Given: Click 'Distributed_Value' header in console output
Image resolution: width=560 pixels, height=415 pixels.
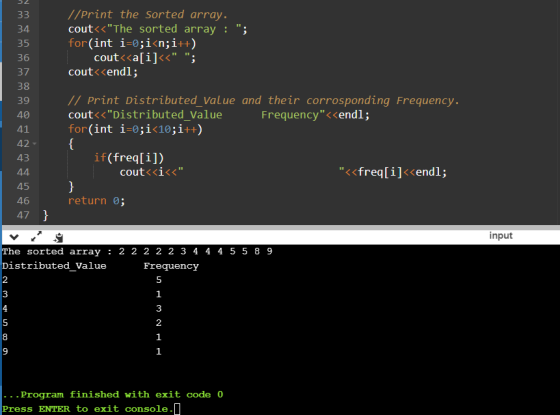Looking at the screenshot, I should (54, 266).
